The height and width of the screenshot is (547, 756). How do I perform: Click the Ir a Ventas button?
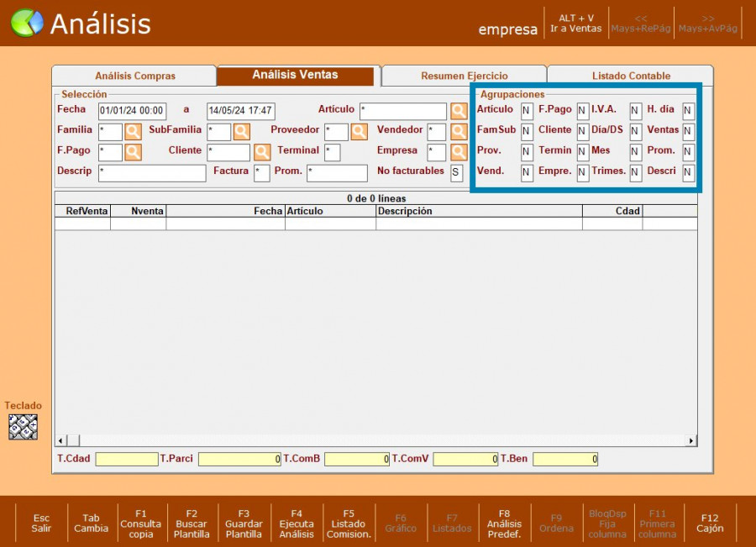point(575,23)
